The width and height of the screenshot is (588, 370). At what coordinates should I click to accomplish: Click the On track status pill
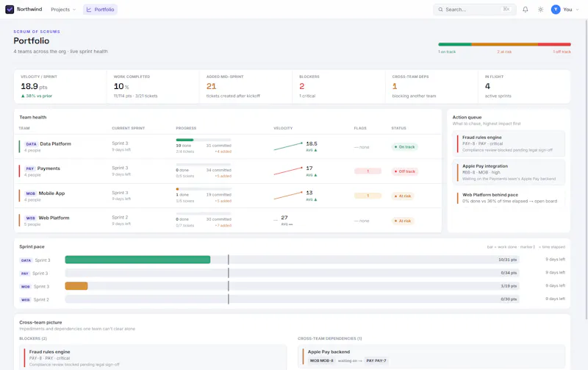click(x=405, y=147)
